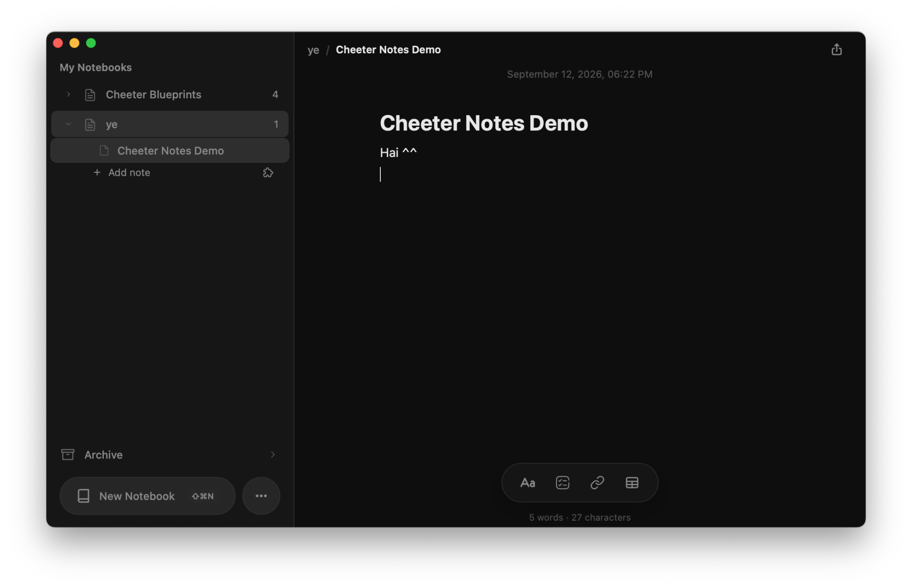Select the Cheeter Notes Demo note in sidebar
Viewport: 912px width, 588px height.
(x=170, y=150)
